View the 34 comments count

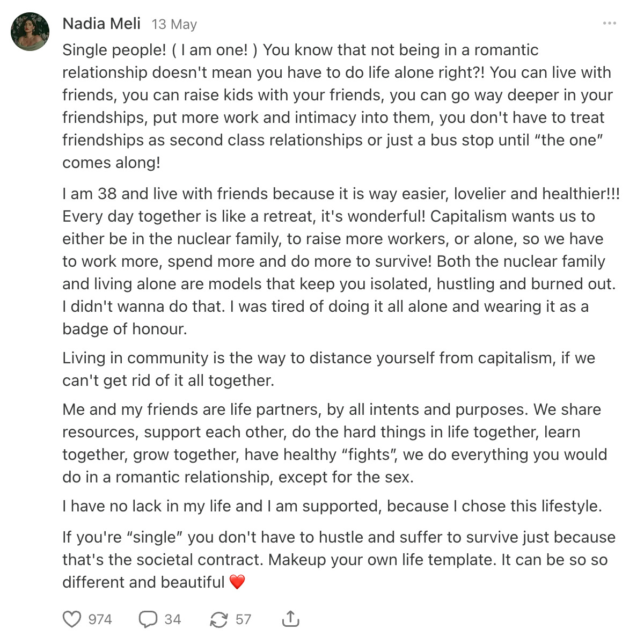pos(173,619)
